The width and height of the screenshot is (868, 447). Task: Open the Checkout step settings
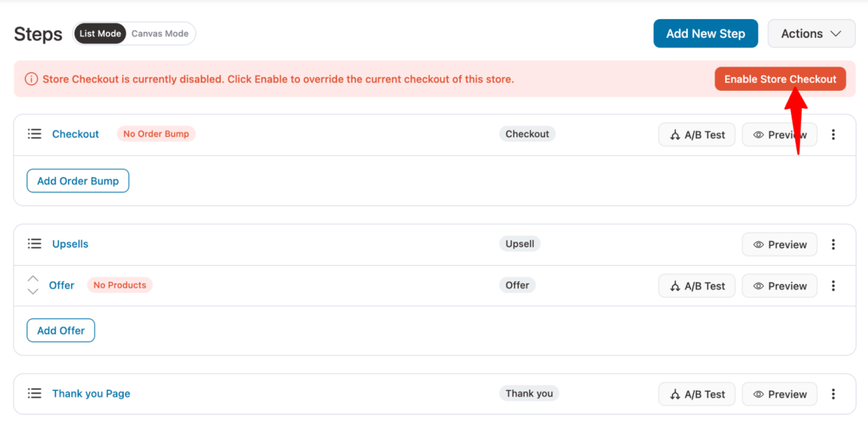pos(75,134)
